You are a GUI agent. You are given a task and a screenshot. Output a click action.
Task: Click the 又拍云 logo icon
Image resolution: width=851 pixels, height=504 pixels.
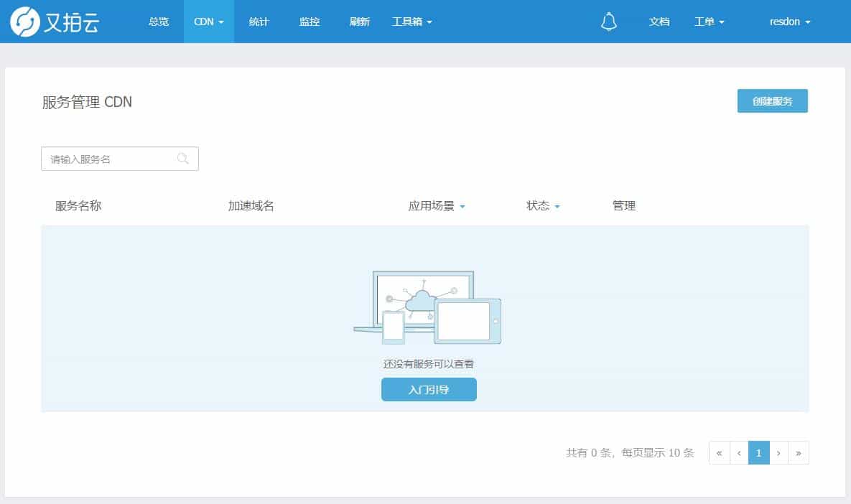click(x=24, y=21)
